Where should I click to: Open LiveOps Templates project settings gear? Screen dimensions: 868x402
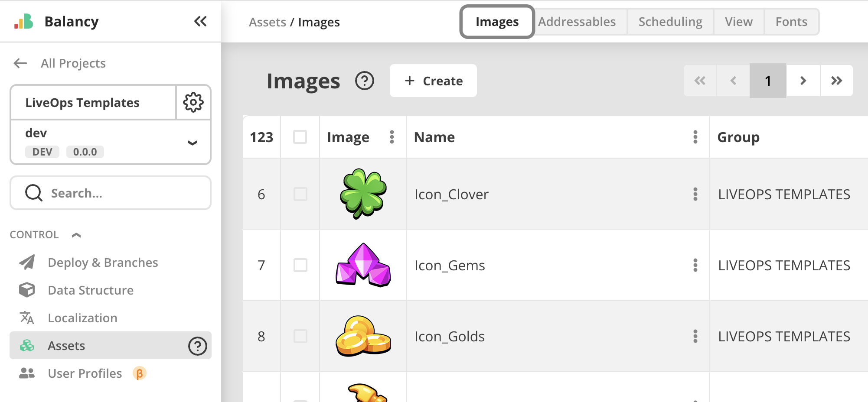(x=193, y=103)
